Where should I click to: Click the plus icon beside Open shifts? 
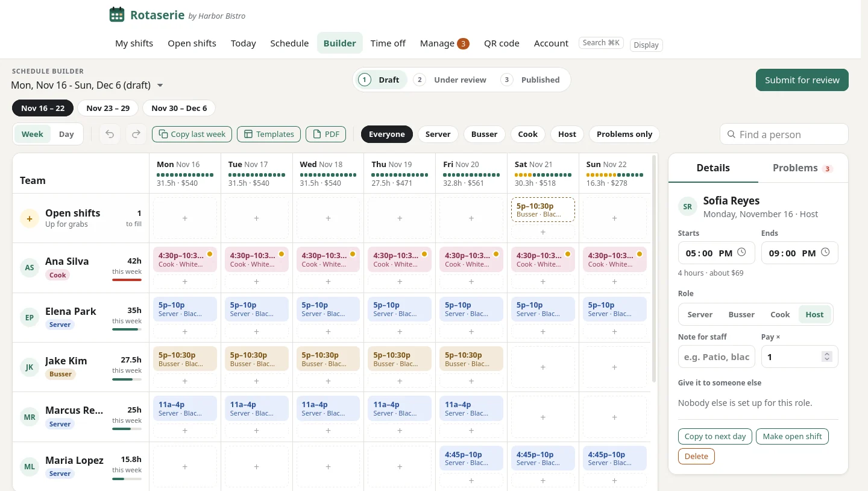tap(29, 218)
